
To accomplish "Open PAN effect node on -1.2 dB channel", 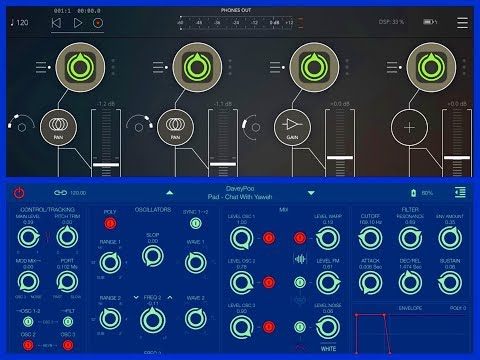I will (58, 127).
